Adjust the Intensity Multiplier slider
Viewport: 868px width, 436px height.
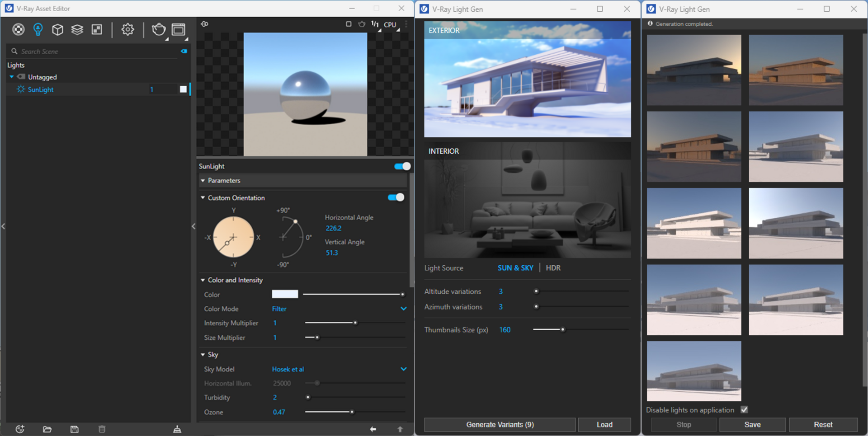[355, 323]
